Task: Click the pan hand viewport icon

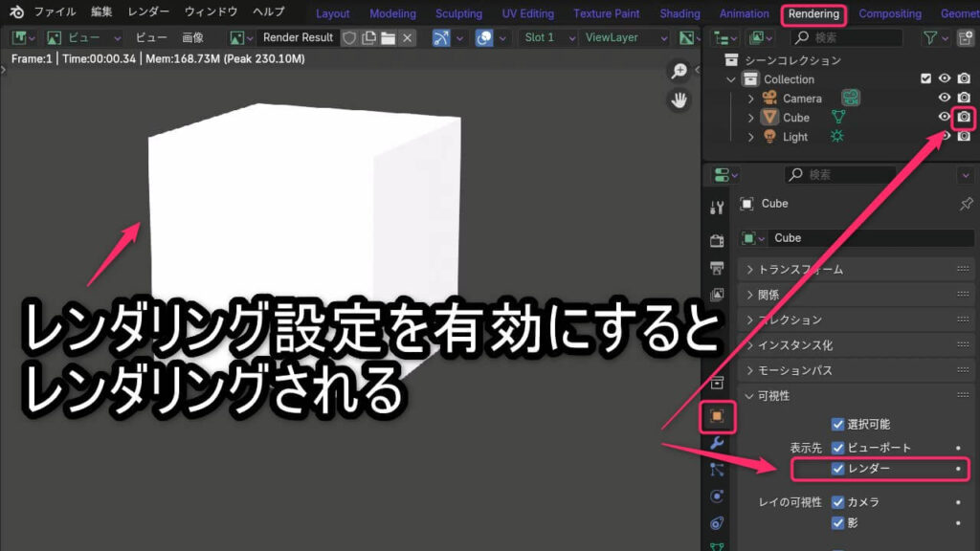Action: (x=679, y=99)
